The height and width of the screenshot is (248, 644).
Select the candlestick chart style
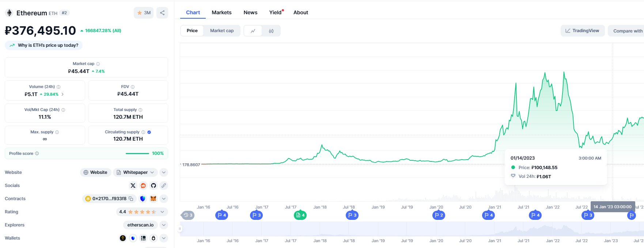(x=271, y=31)
